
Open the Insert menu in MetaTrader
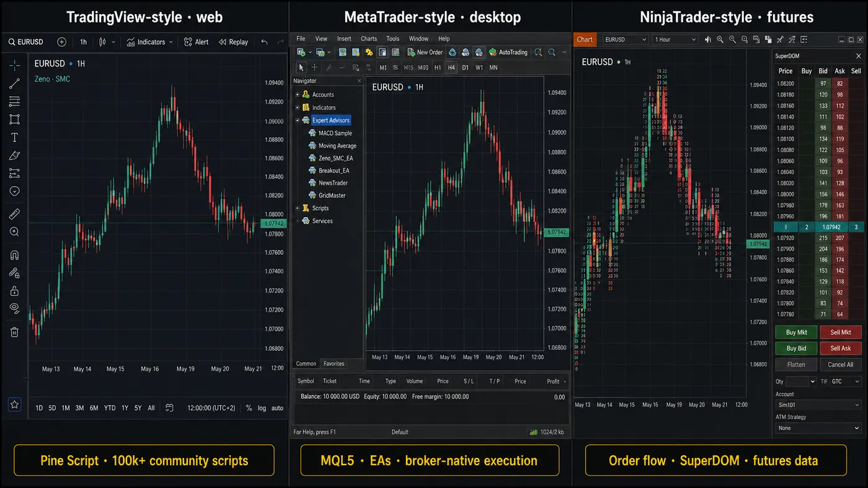point(344,38)
